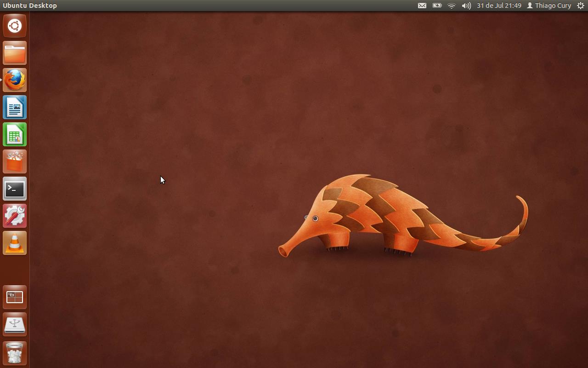Open the messaging envelope indicator

(x=422, y=6)
